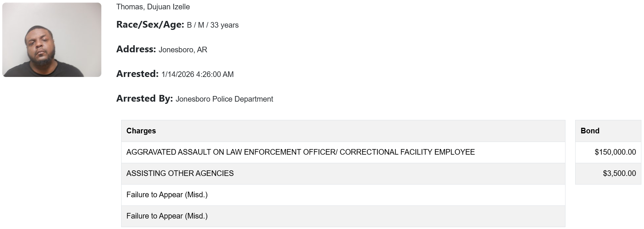Click the name Thomas, Dujuan Izelle
This screenshot has height=229, width=644.
[x=153, y=7]
